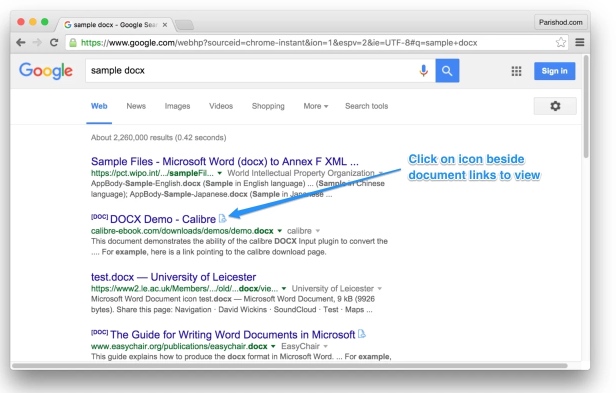Expand dropdown arrow after easychair.org URL
This screenshot has width=616, height=393.
coord(273,346)
